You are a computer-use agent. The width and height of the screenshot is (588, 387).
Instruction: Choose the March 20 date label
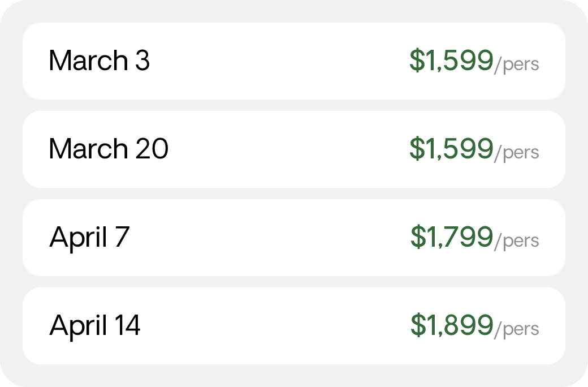click(109, 149)
